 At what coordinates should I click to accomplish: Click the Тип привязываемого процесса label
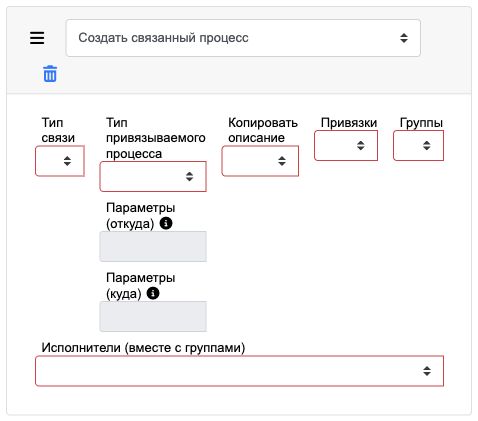tap(156, 138)
